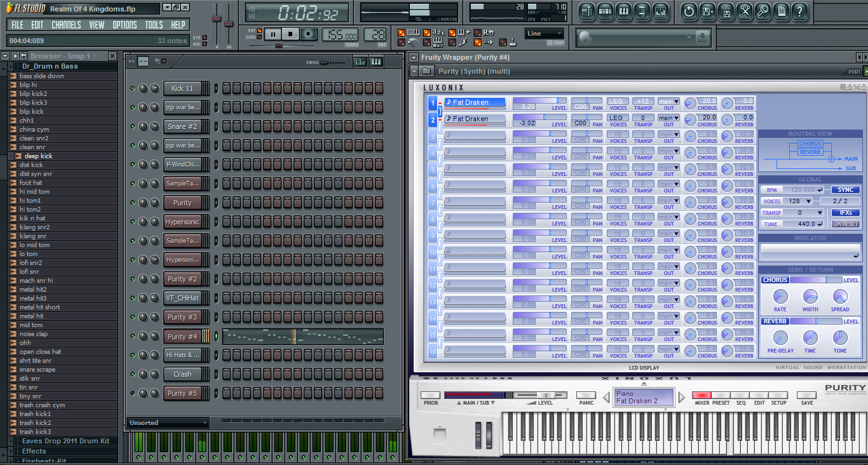
Task: Open the VIEW menu
Action: pos(97,25)
